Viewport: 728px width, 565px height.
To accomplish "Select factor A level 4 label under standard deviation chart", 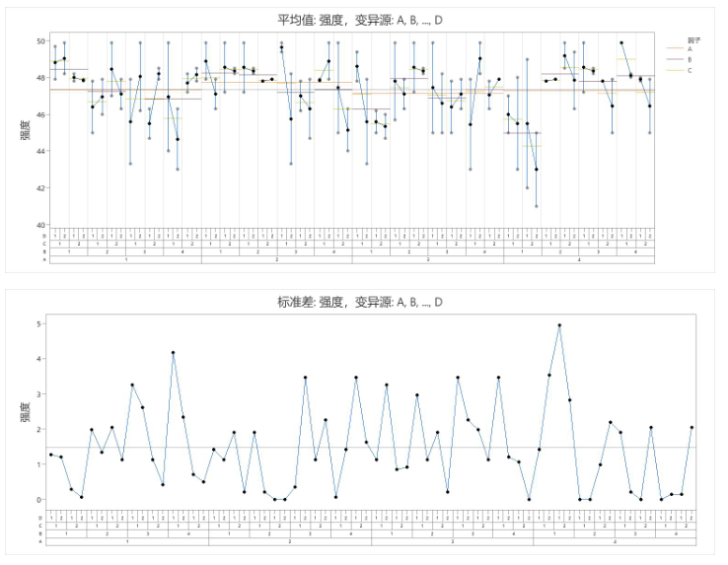I will (x=617, y=542).
